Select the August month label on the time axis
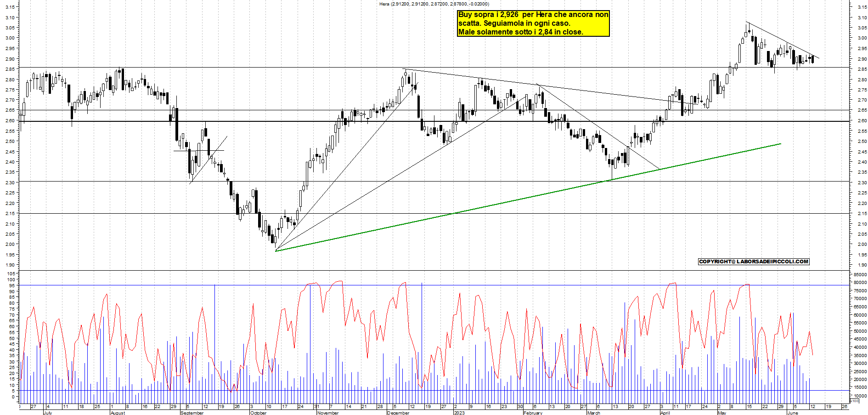The height and width of the screenshot is (415, 868). pyautogui.click(x=118, y=413)
